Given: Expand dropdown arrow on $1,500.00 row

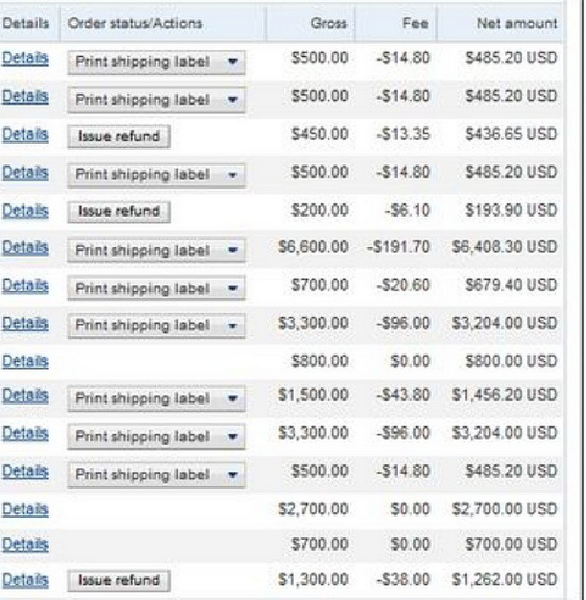Looking at the screenshot, I should [x=232, y=398].
